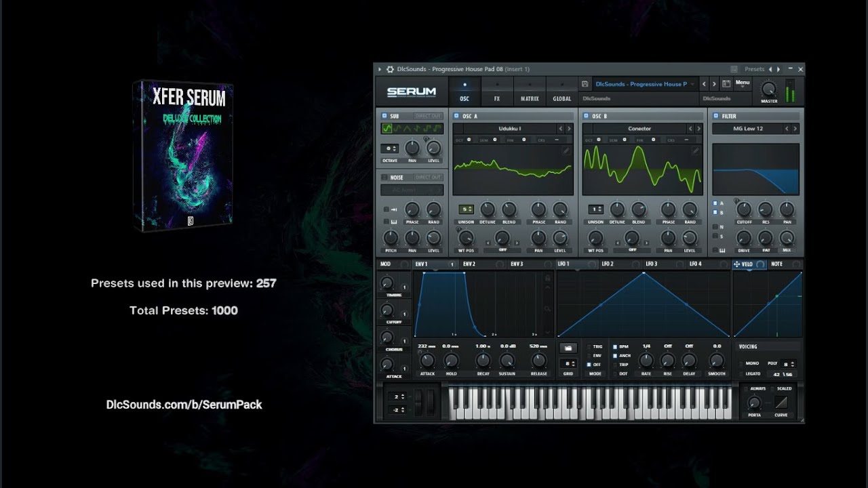
Task: Select next OSC A wavetable after Udukku I
Action: (568, 128)
